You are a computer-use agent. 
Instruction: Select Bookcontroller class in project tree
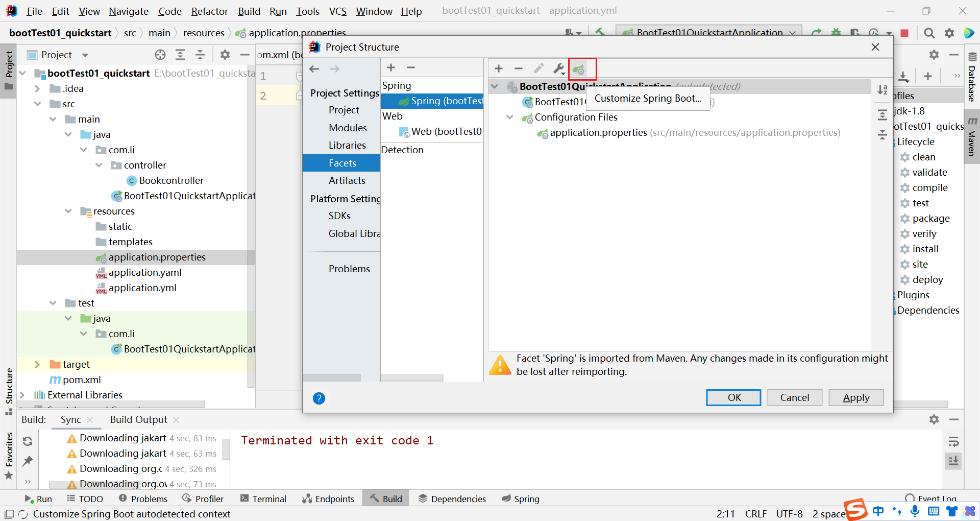tap(171, 180)
